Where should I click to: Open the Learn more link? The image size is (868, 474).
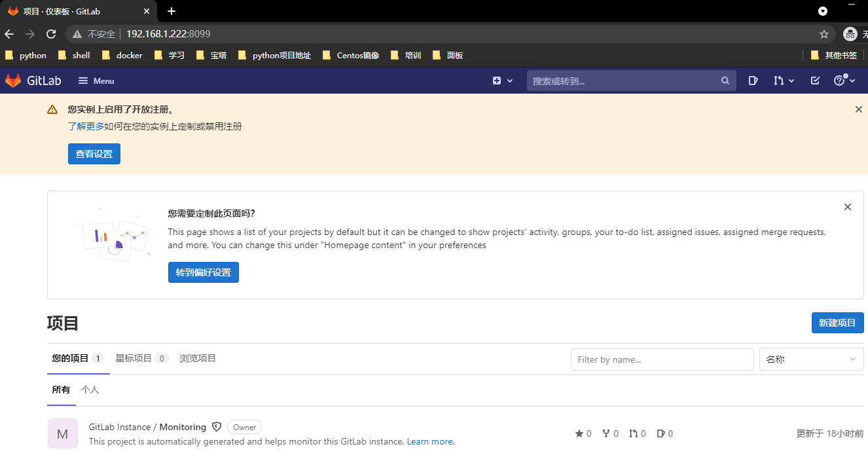click(x=429, y=441)
